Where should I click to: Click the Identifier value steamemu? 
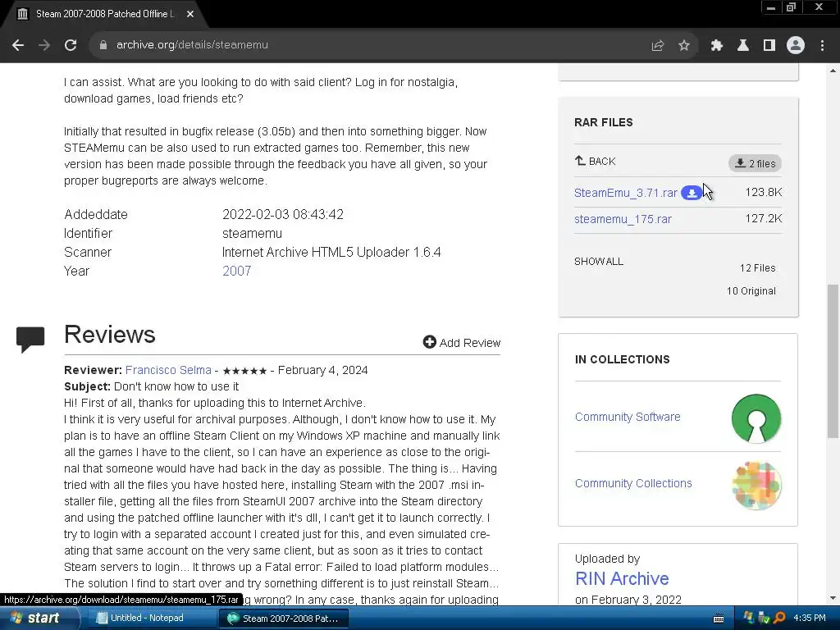coord(253,234)
